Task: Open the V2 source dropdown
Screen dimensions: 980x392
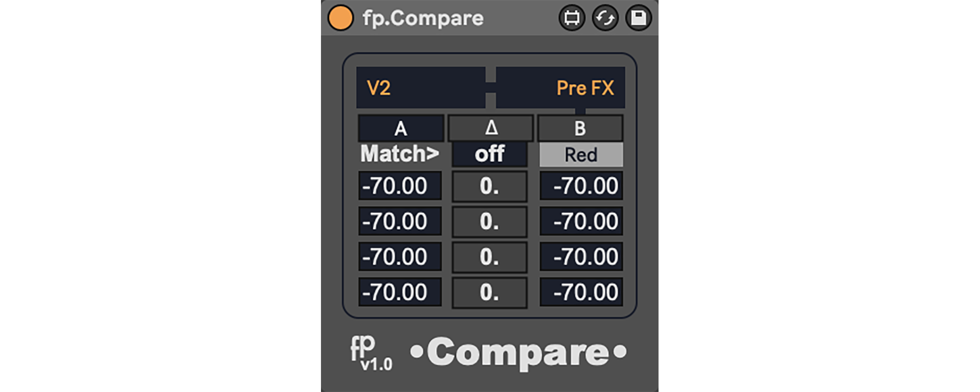Action: pyautogui.click(x=420, y=88)
